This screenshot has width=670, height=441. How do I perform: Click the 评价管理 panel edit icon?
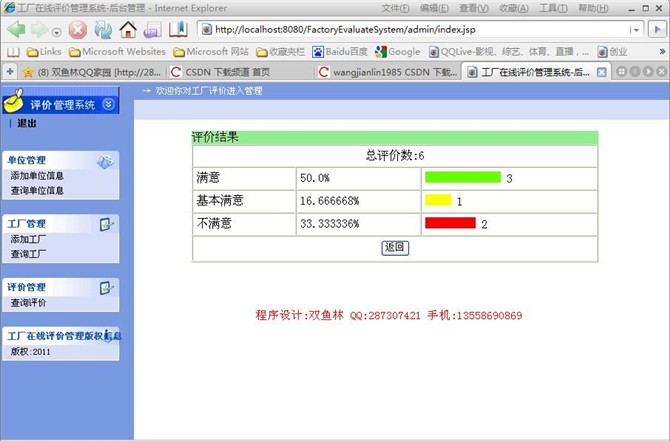[x=106, y=287]
